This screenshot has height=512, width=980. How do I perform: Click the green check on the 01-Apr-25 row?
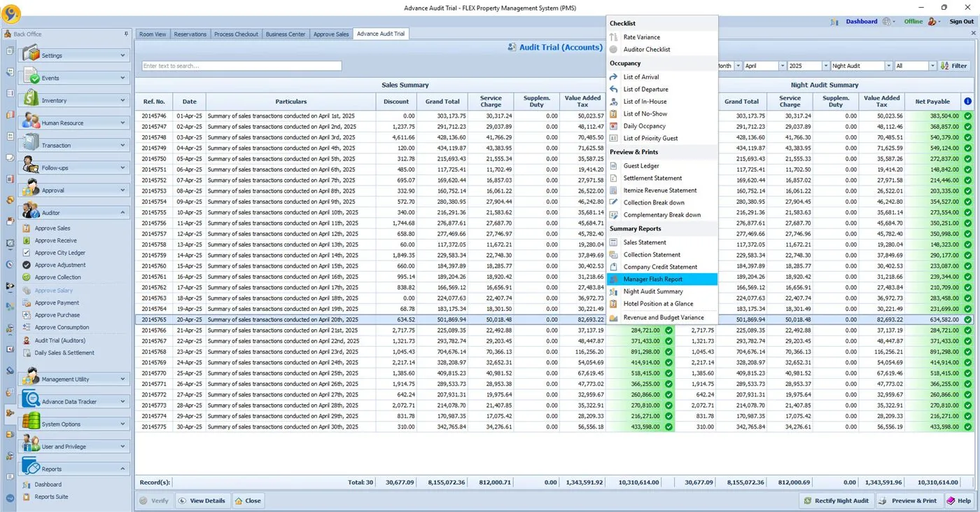(967, 116)
